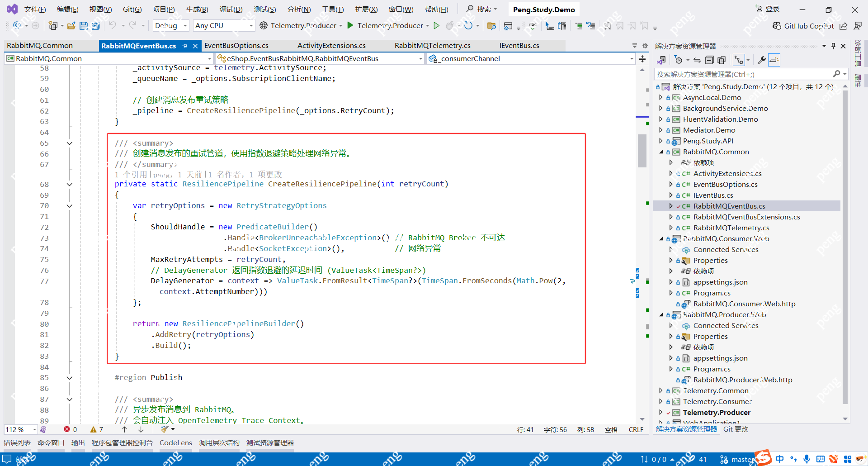Click the error count indicator in the editor margin
The image size is (868, 466).
point(71,429)
